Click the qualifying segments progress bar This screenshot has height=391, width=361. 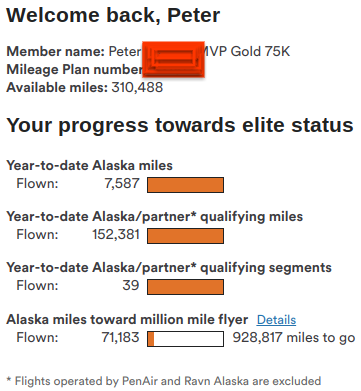(185, 287)
